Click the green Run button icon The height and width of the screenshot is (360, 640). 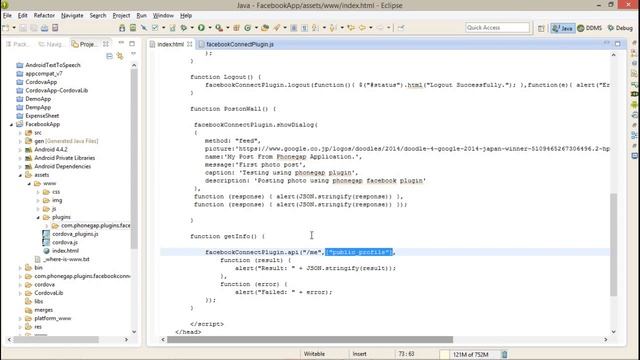pyautogui.click(x=201, y=28)
